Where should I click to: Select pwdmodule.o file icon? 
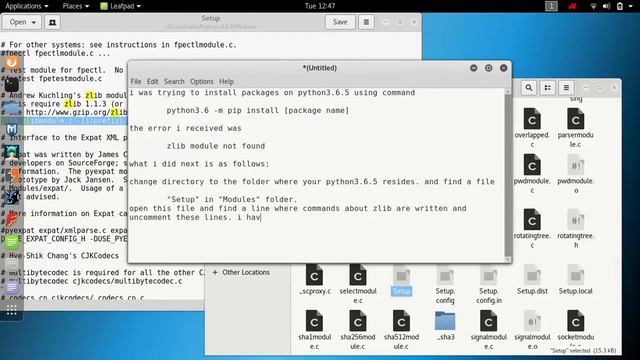pos(576,165)
